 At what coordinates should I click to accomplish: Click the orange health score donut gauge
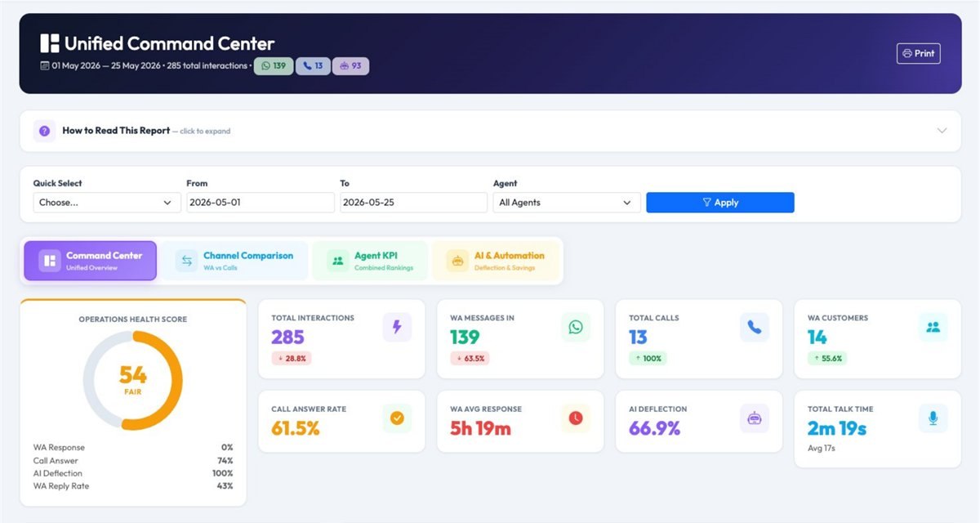[x=132, y=381]
